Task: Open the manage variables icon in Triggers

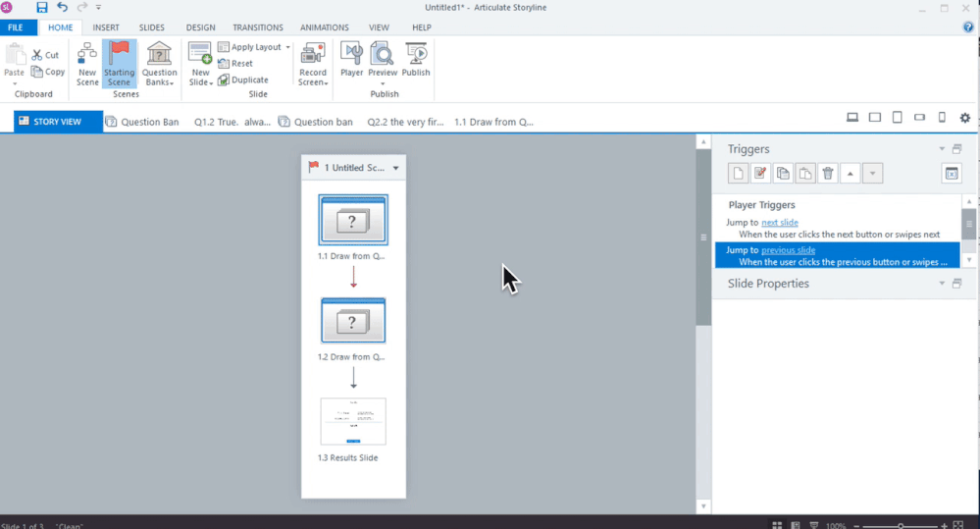Action: pyautogui.click(x=951, y=174)
